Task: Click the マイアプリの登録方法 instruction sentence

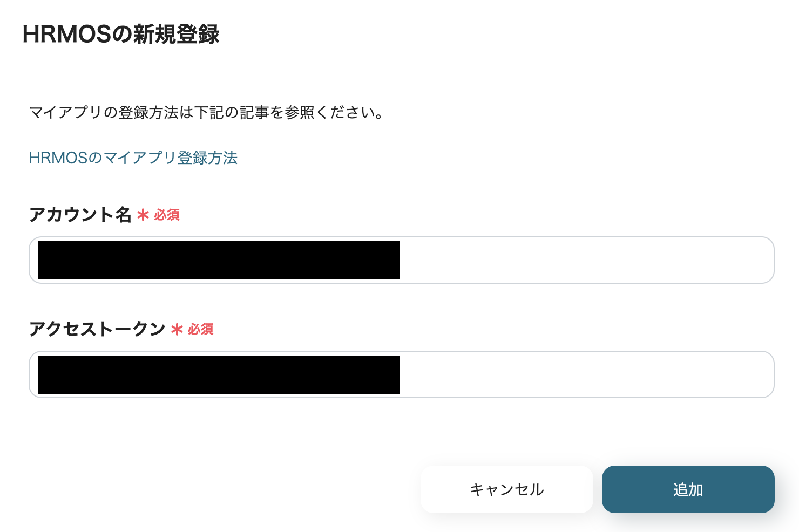Action: click(x=207, y=113)
